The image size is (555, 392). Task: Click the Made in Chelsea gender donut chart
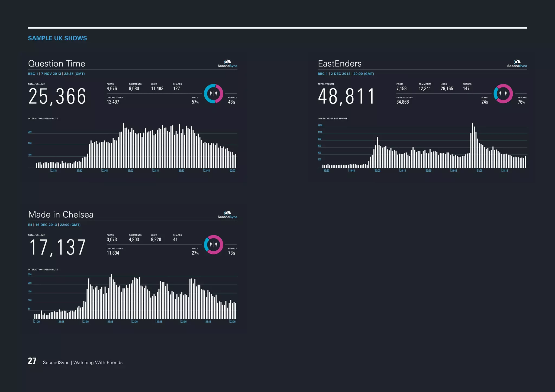pos(214,245)
